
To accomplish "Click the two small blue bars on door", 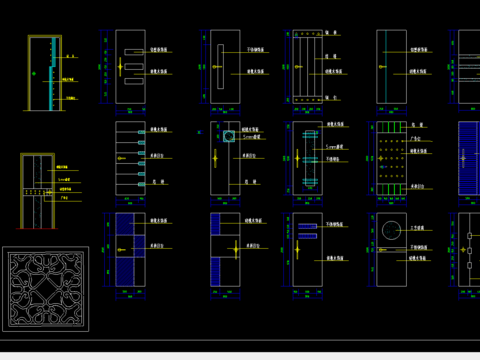I will coord(307,231).
